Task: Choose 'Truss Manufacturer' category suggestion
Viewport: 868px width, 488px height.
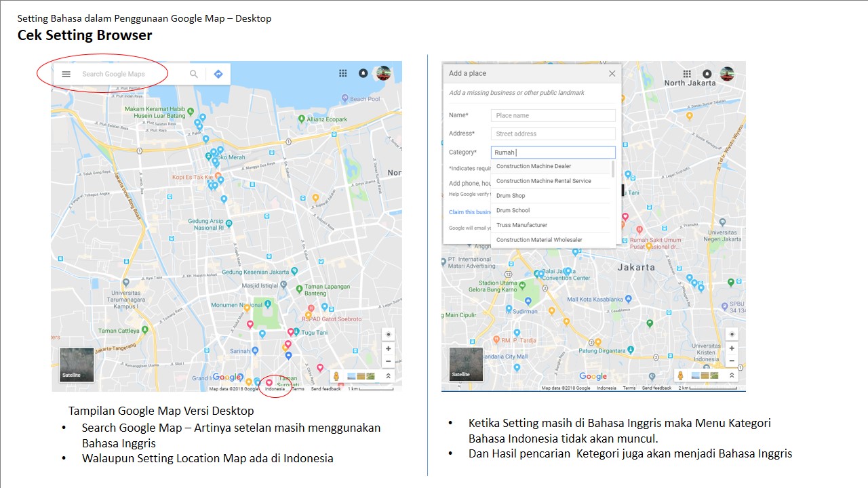Action: pyautogui.click(x=551, y=225)
